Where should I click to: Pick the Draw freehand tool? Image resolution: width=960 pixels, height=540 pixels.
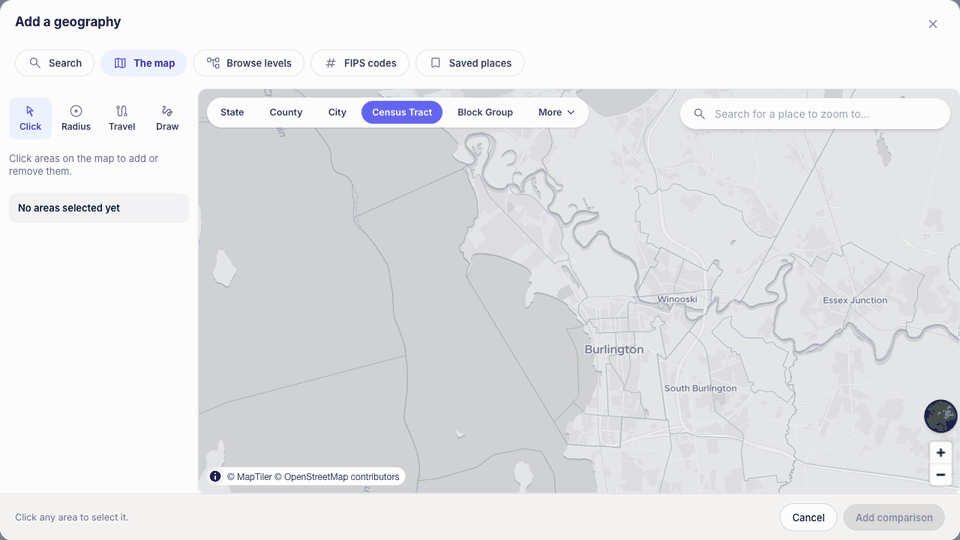[167, 118]
